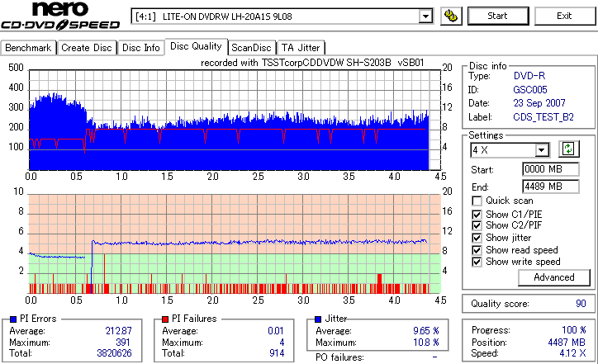Viewport: 598px width, 364px height.
Task: Switch to TA Jitter tab
Action: pyautogui.click(x=301, y=48)
